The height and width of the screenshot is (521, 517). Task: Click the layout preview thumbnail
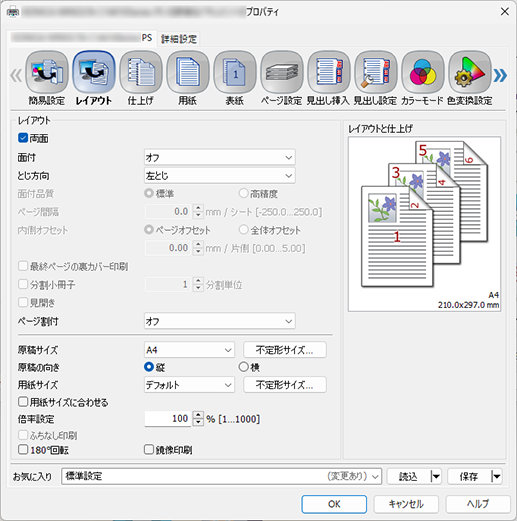click(x=424, y=224)
